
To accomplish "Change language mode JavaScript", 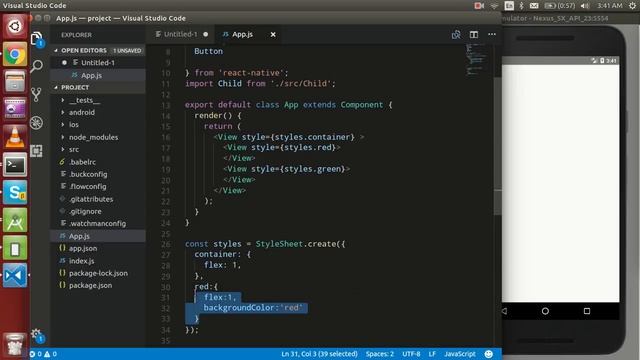I will pos(460,354).
